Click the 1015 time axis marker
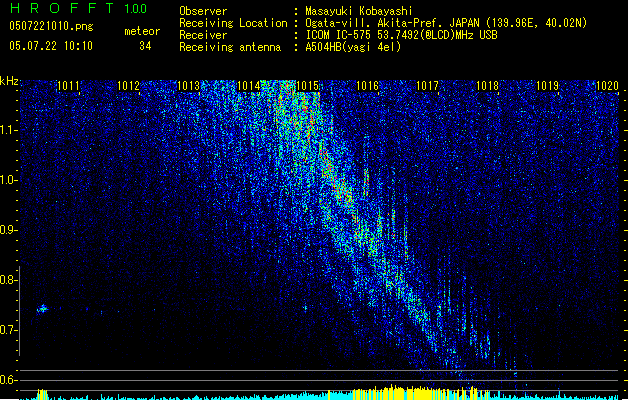This screenshot has height=400, width=629. point(308,86)
